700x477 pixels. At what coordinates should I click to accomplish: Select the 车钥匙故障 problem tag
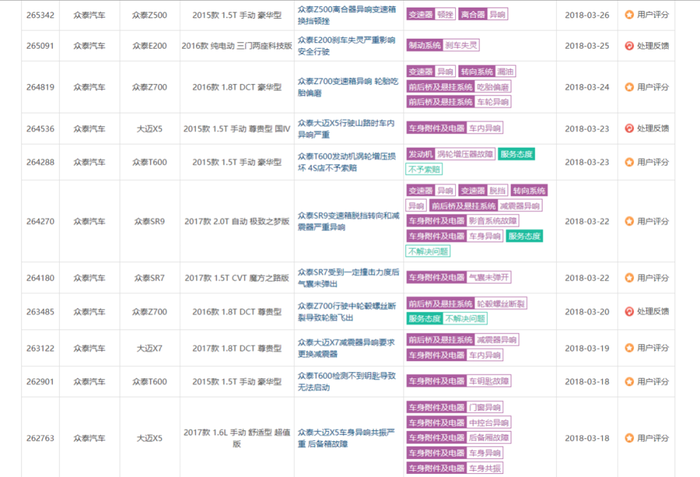pos(488,381)
